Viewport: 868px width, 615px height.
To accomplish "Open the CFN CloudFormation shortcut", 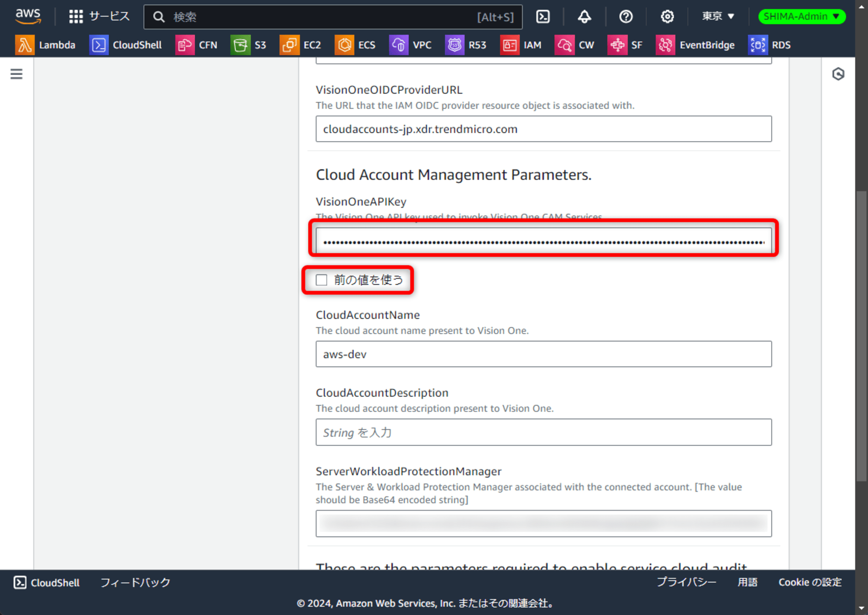I will [196, 45].
